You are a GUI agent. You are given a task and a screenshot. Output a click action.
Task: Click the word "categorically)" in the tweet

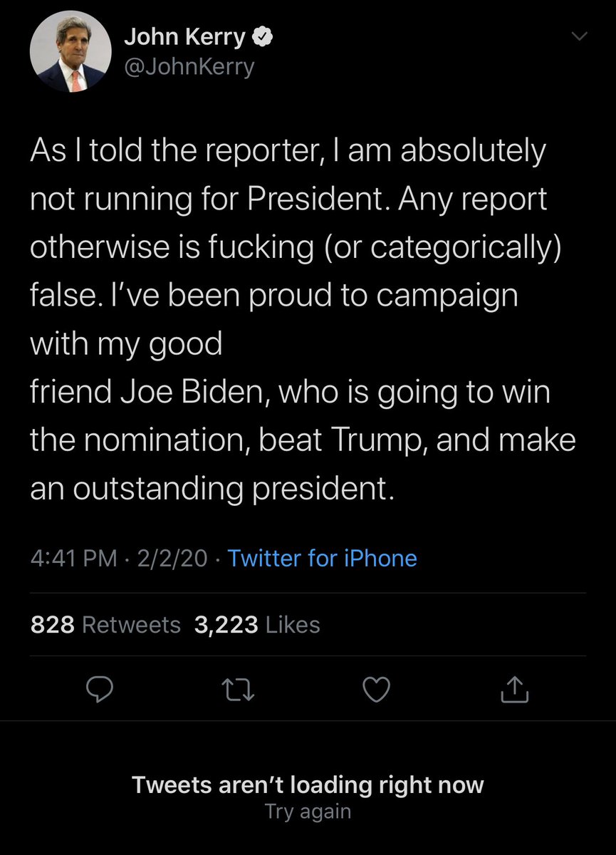[466, 247]
